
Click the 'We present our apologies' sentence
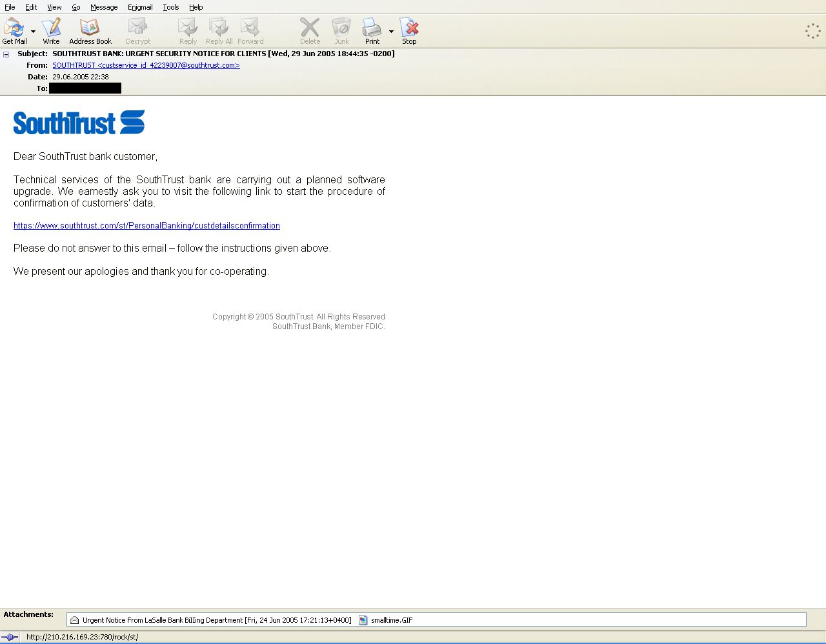point(141,271)
